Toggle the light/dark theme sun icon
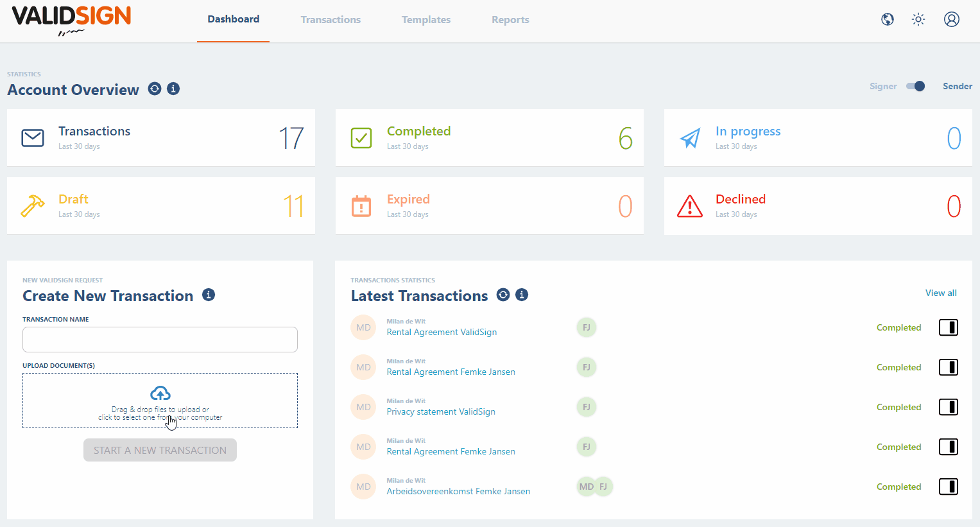980x527 pixels. pos(918,19)
